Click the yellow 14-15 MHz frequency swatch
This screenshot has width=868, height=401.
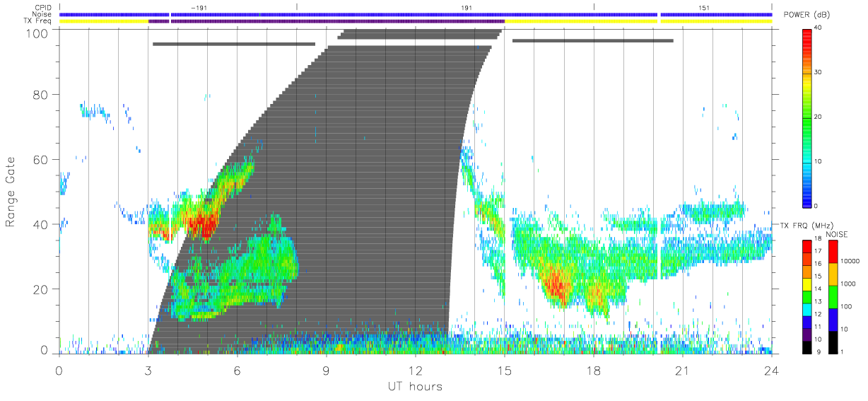pyautogui.click(x=807, y=283)
